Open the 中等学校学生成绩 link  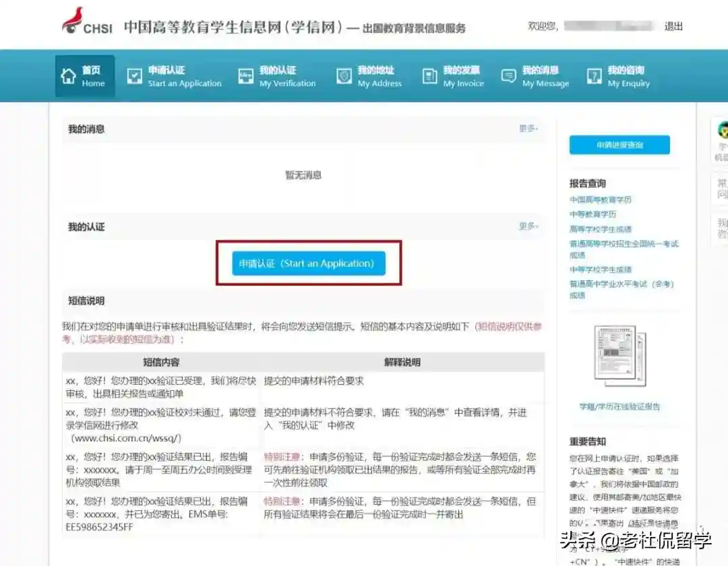(x=601, y=270)
